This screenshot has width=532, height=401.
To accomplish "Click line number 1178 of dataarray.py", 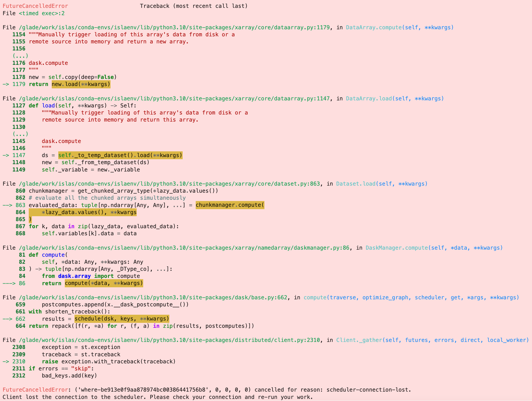I will coord(19,77).
